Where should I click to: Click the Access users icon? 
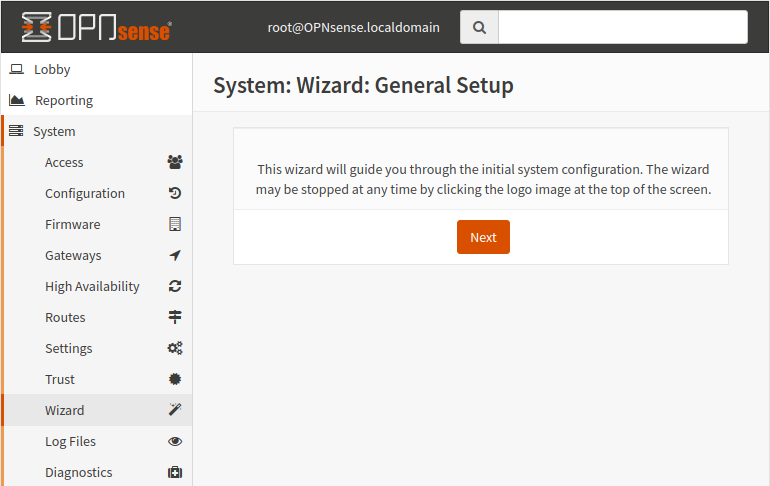[x=175, y=162]
